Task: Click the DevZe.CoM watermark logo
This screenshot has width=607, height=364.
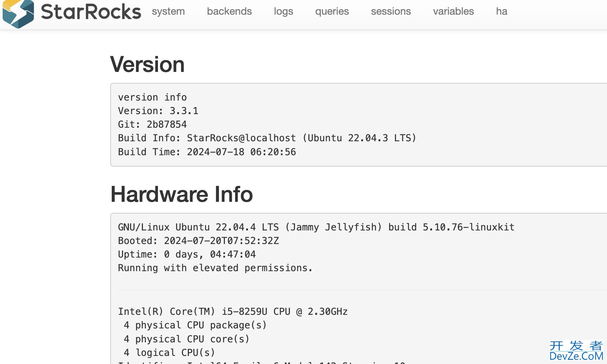Action: [576, 351]
